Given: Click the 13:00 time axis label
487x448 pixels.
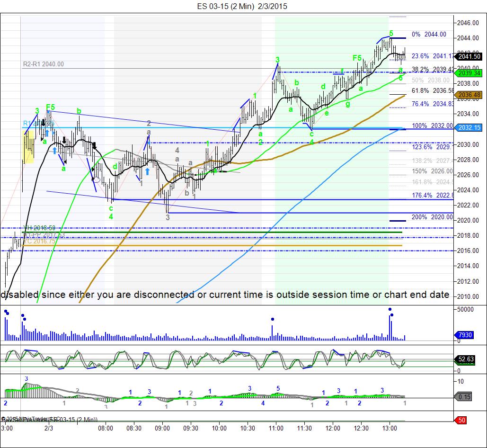Looking at the screenshot, I should point(390,429).
